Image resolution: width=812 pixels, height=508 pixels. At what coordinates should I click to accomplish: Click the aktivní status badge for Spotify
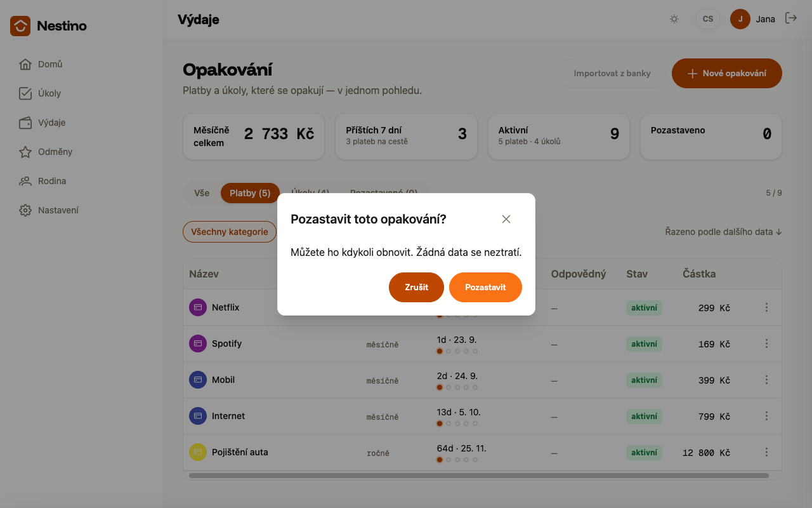(644, 344)
